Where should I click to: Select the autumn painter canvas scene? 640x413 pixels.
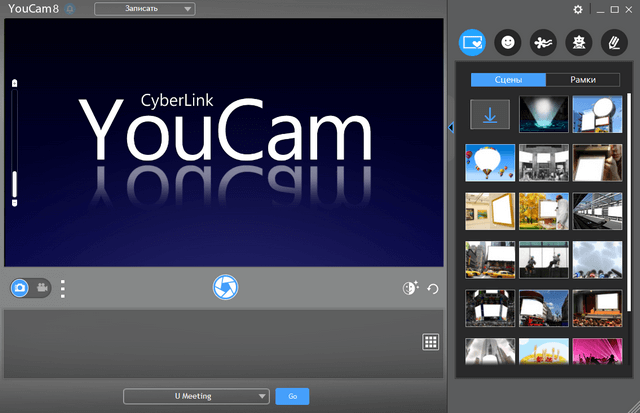[x=544, y=211]
